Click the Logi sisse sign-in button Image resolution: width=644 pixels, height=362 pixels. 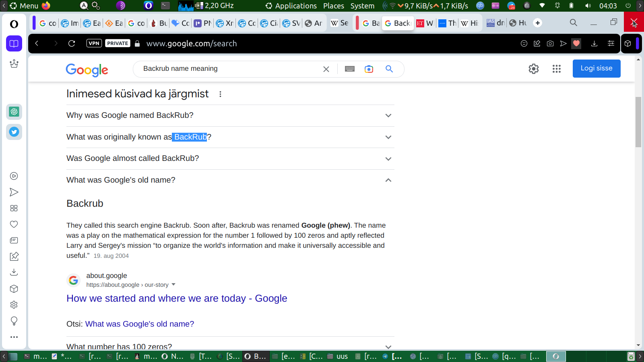(597, 68)
